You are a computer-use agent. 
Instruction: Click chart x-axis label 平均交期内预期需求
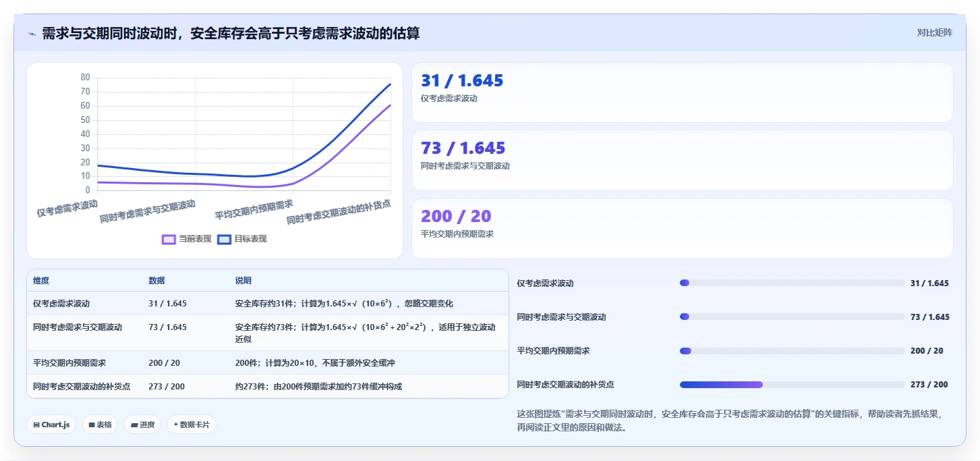254,209
